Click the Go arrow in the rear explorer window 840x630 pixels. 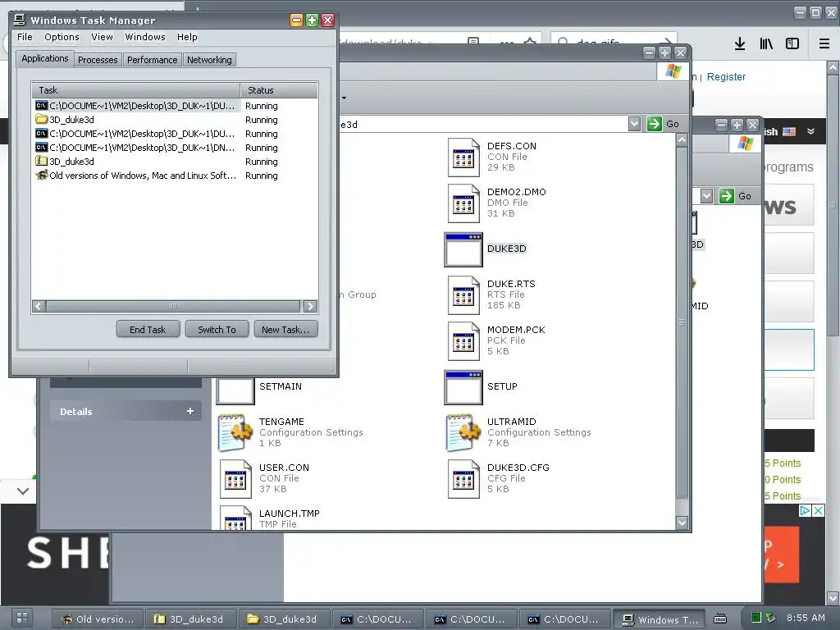click(x=727, y=195)
